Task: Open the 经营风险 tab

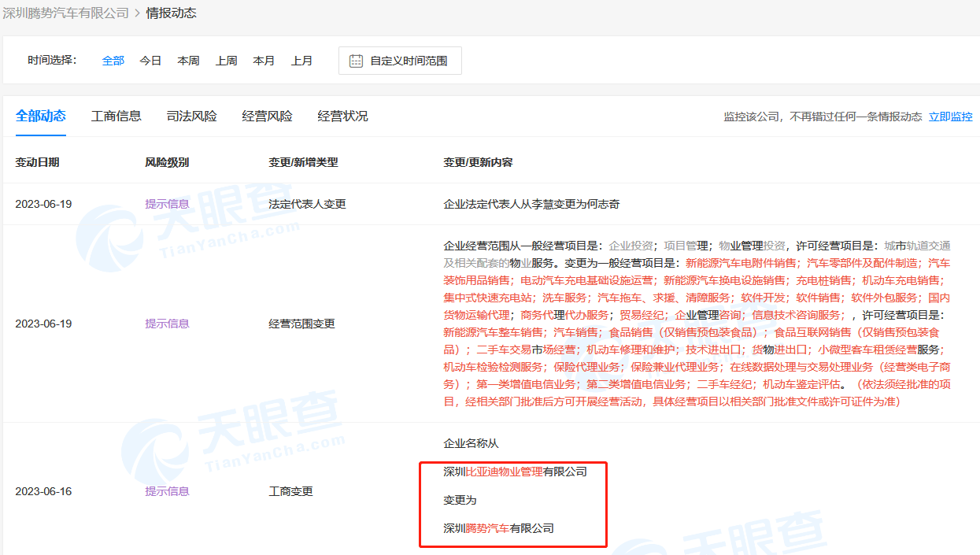Action: (x=267, y=116)
